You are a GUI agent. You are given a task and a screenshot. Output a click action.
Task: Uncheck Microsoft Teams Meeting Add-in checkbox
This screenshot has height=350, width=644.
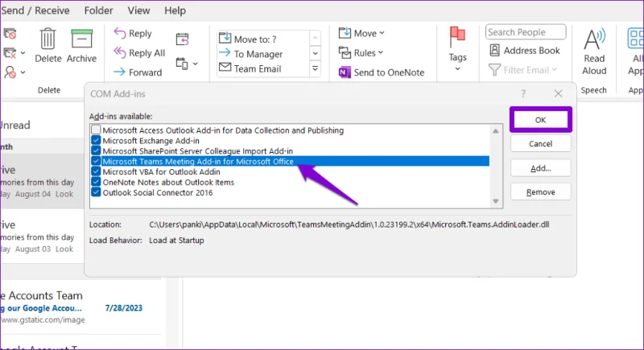tap(96, 161)
